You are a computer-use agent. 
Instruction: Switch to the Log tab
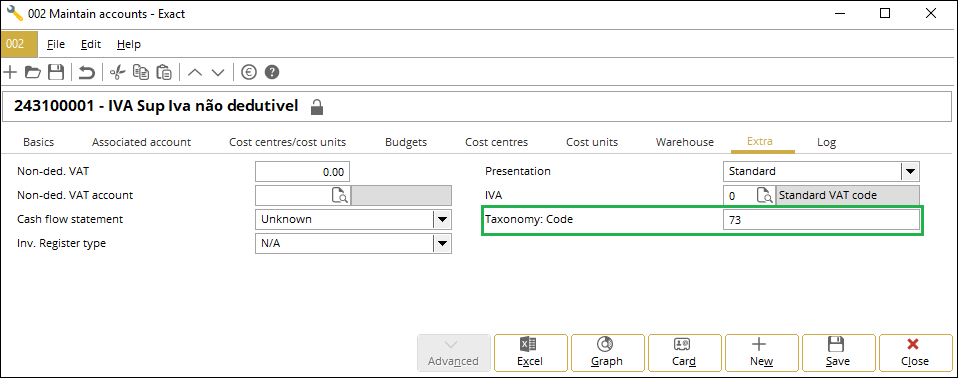coord(826,142)
